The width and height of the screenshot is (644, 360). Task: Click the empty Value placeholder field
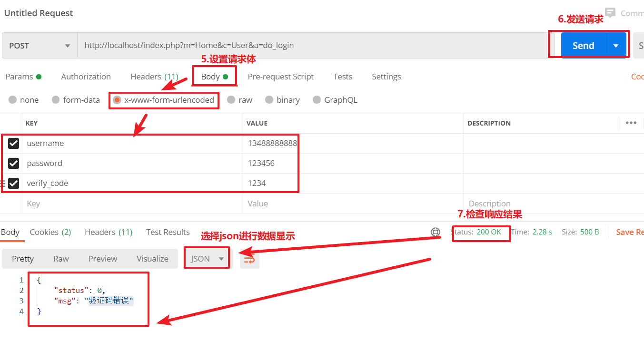[x=353, y=204]
